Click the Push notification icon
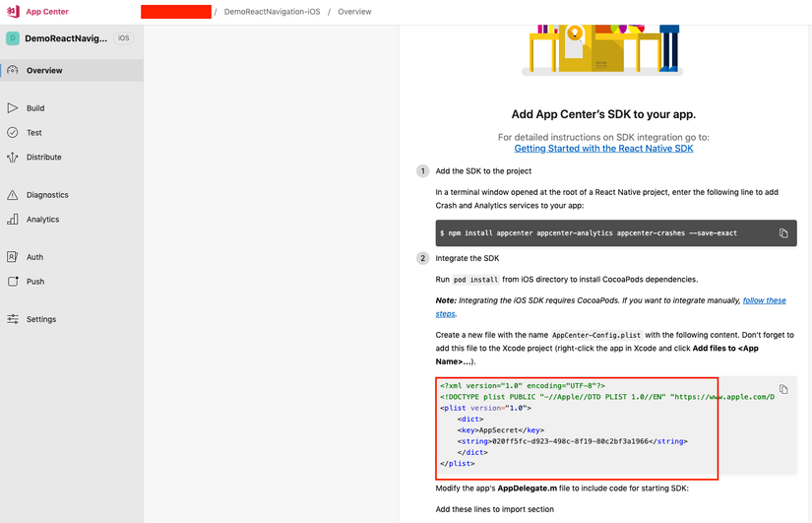This screenshot has width=812, height=523. 13,281
